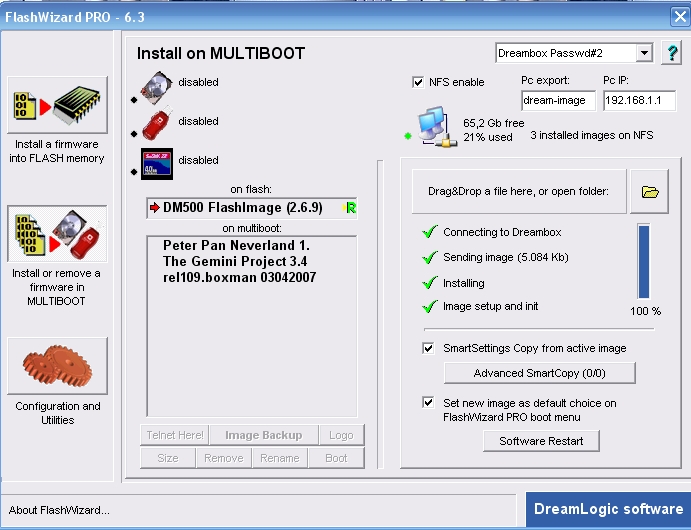Open Configuration and Utilities gears icon
691x530 pixels.
click(x=57, y=366)
